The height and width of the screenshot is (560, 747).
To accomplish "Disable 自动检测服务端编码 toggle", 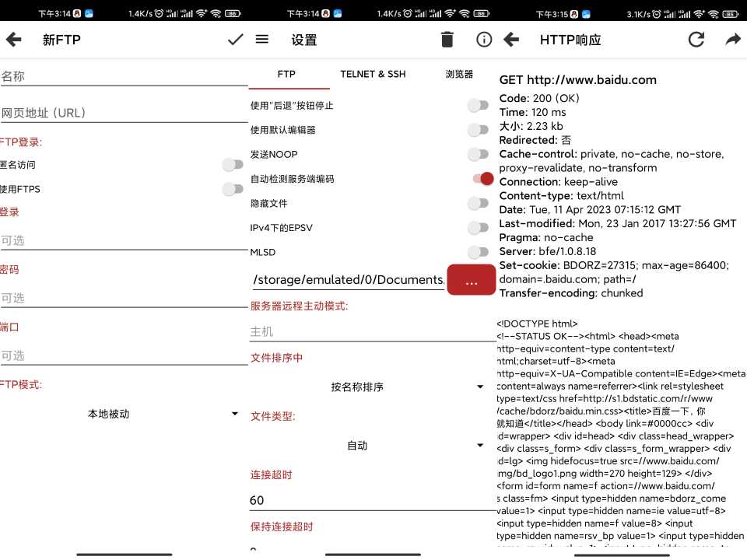I will point(482,179).
